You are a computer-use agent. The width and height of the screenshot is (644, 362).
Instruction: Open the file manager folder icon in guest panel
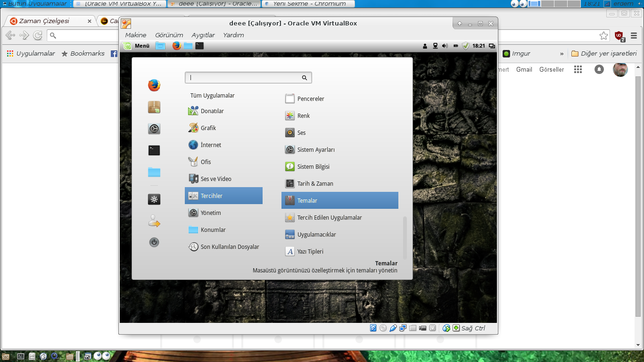188,46
